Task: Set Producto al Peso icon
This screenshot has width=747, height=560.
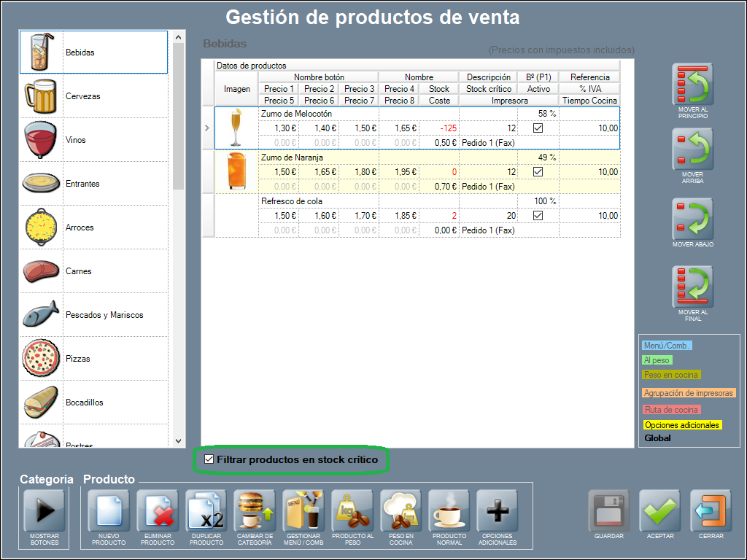Action: coord(352,511)
